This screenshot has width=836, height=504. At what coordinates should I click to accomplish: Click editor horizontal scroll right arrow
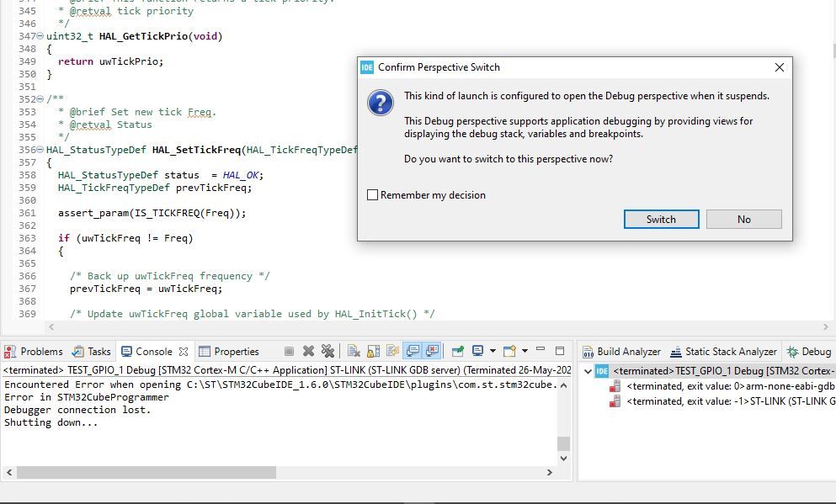pos(825,326)
